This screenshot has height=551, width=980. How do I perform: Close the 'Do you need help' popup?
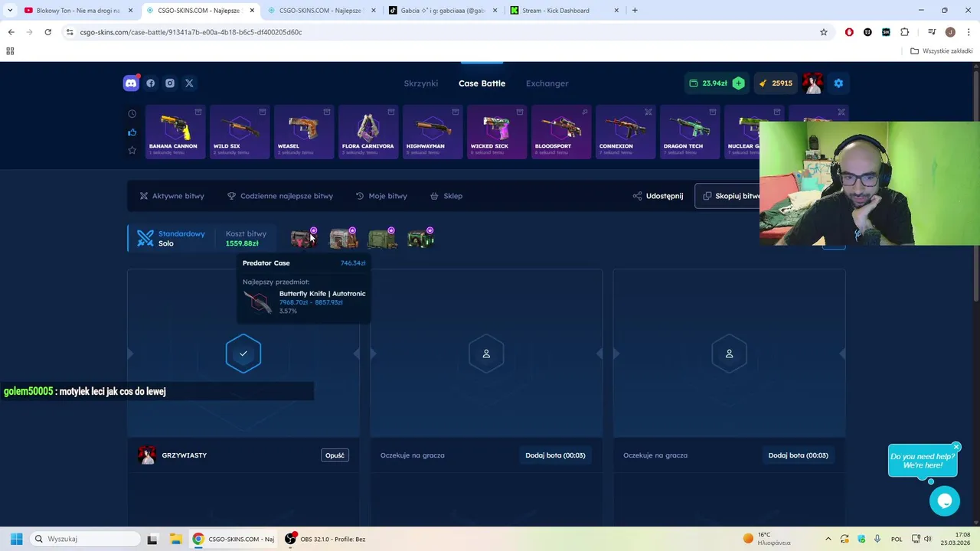pos(956,447)
